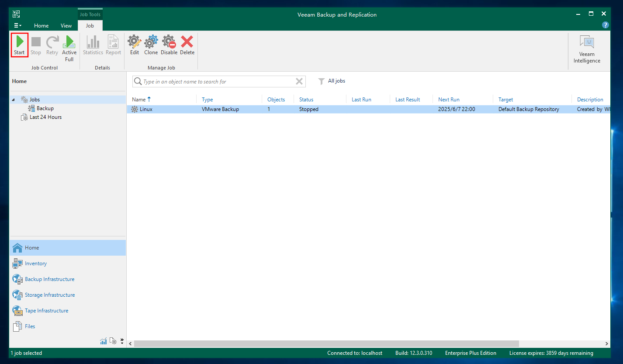
Task: Click the Retry job button
Action: (x=52, y=45)
